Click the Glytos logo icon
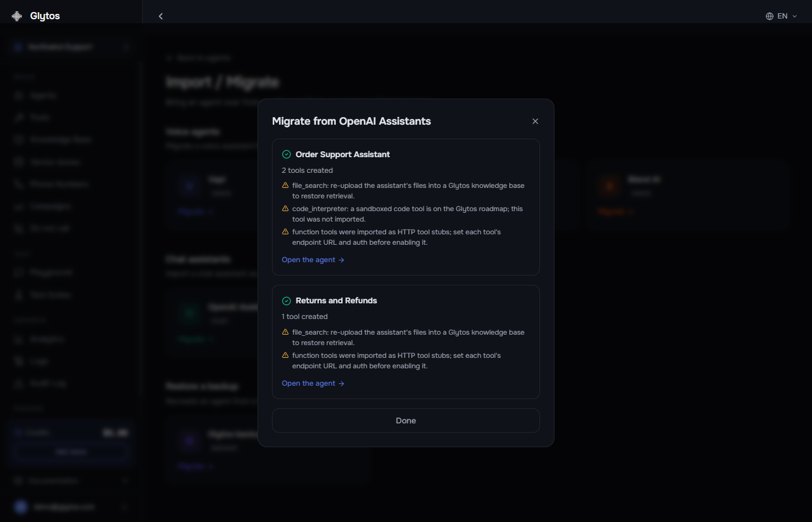 pyautogui.click(x=17, y=16)
